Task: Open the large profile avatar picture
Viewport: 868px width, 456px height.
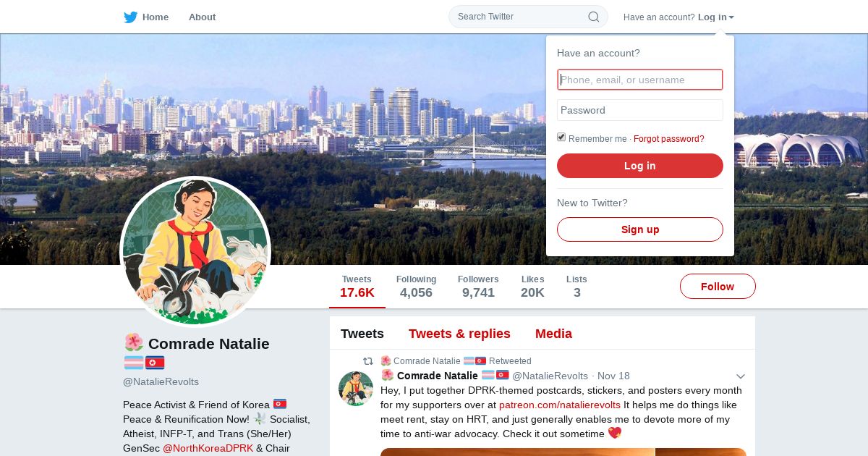Action: pyautogui.click(x=195, y=252)
